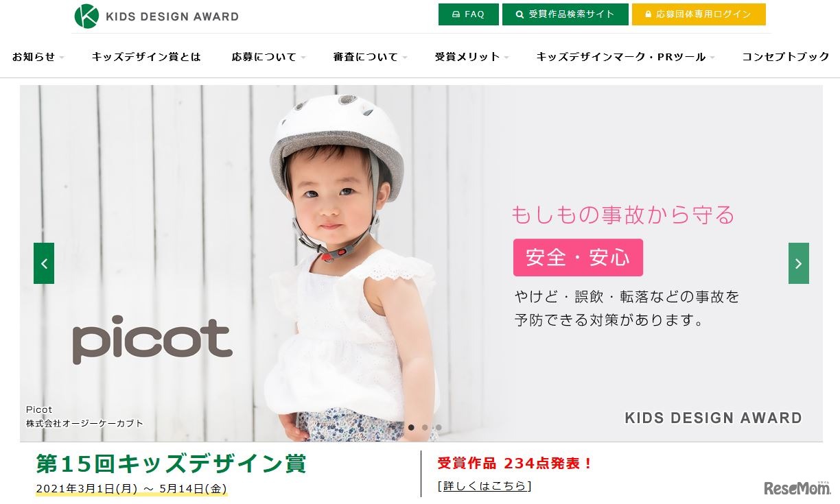Select the second carousel dot indicator
Image resolution: width=840 pixels, height=504 pixels.
[x=425, y=427]
